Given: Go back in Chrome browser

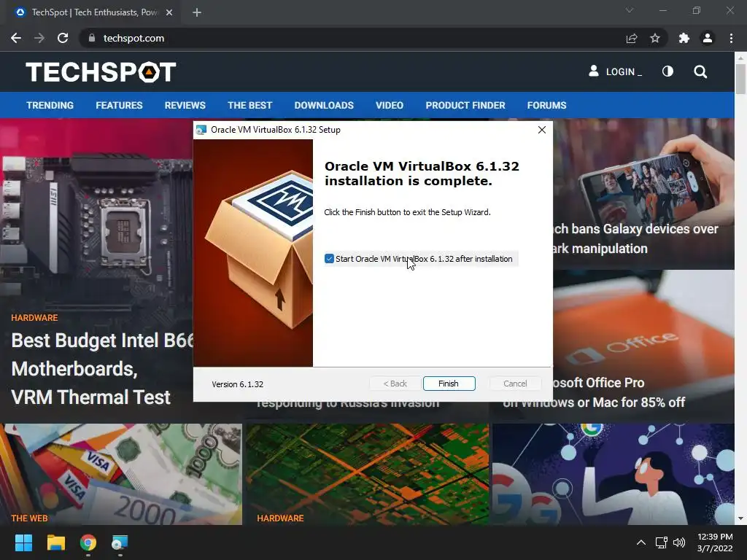Looking at the screenshot, I should click(16, 38).
